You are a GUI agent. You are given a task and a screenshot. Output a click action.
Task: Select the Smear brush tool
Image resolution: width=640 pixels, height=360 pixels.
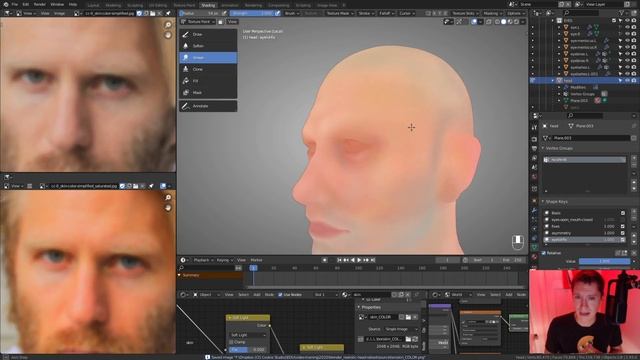tap(208, 58)
